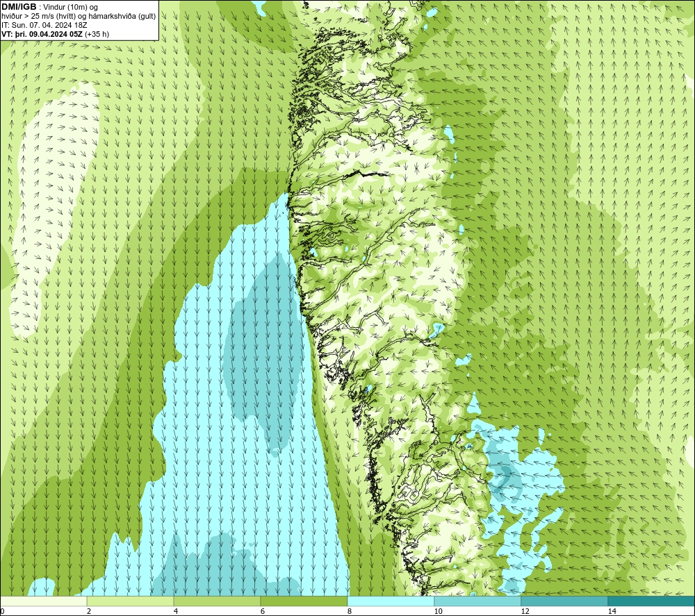Click the darkest teal swatch above 14

[x=651, y=601]
